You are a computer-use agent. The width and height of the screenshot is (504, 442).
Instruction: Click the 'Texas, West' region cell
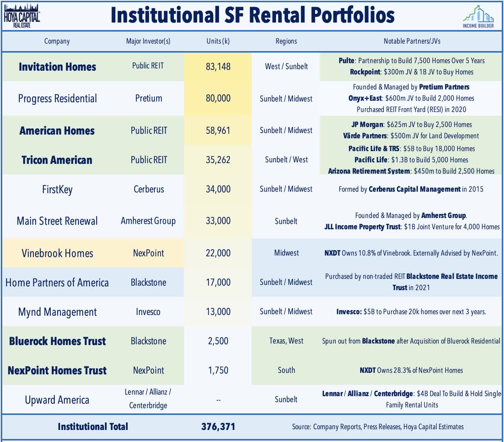click(286, 341)
